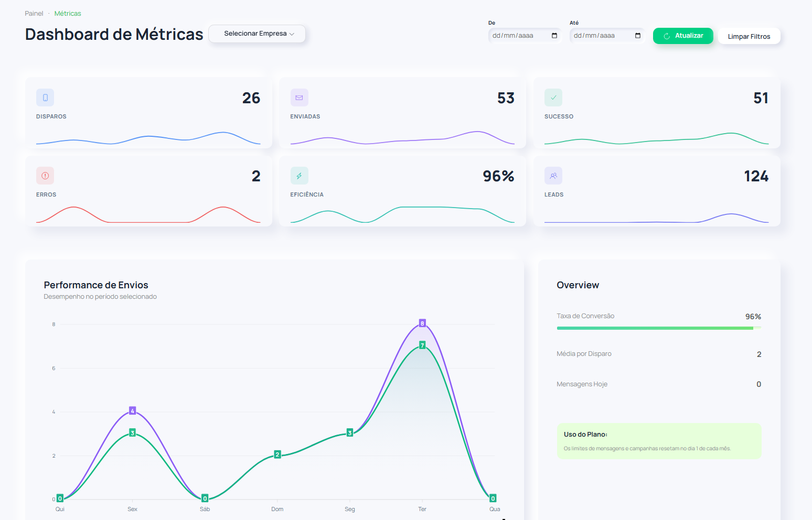Screen dimensions: 812x520
Task: Click the Sucesso checkmark icon
Action: click(553, 97)
